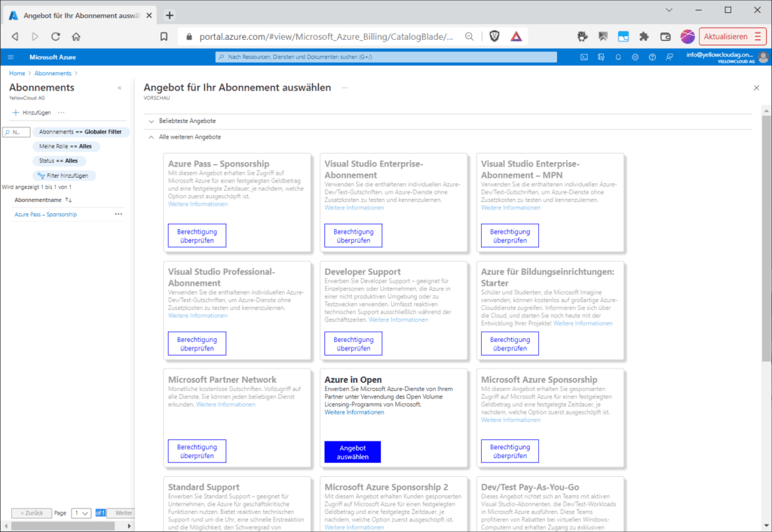Close the Angebot browser tab

149,15
